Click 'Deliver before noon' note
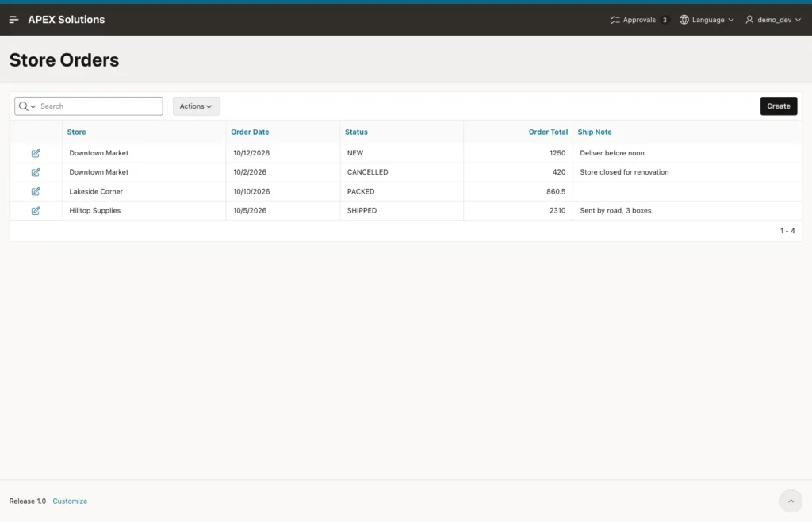Viewport: 812px width, 522px height. pos(612,153)
